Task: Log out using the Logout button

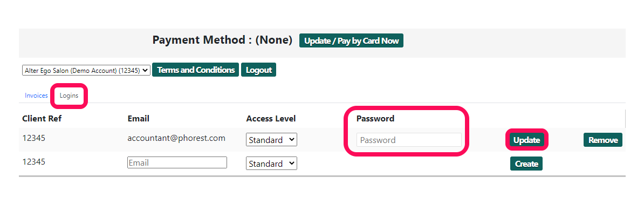Action: [x=259, y=70]
